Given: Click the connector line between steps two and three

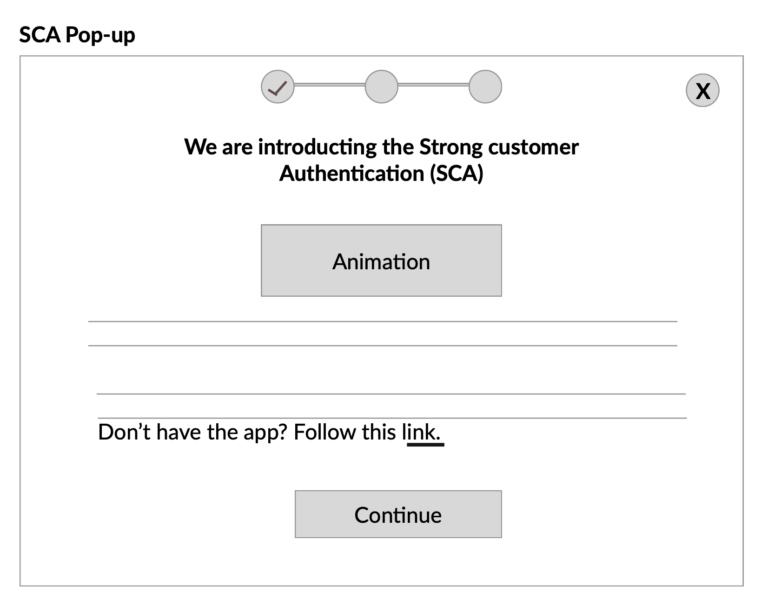Looking at the screenshot, I should click(x=433, y=86).
